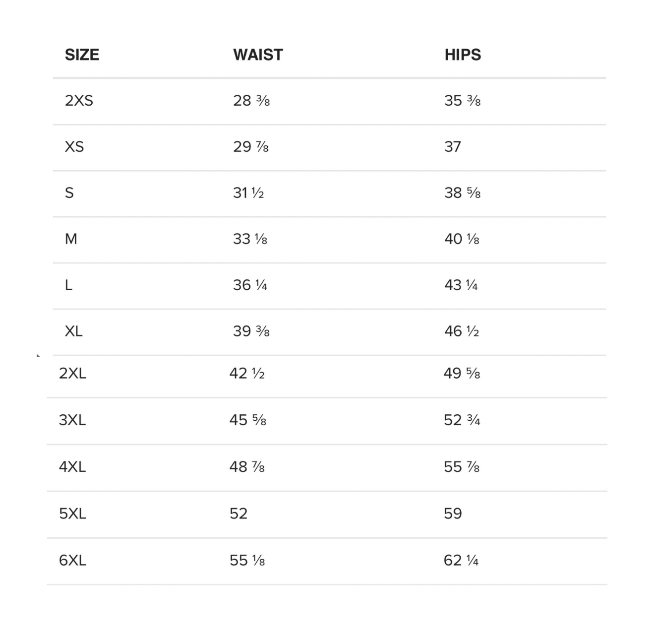The height and width of the screenshot is (644, 654).
Task: Click the S size label
Action: (x=69, y=193)
